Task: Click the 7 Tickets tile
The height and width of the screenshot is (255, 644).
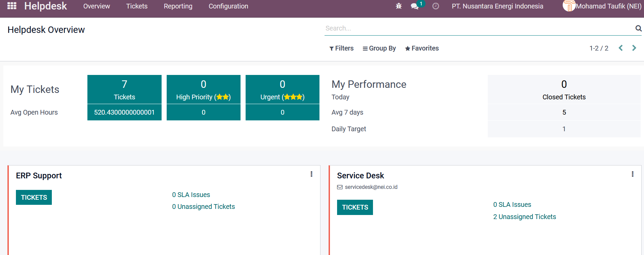Action: [124, 90]
